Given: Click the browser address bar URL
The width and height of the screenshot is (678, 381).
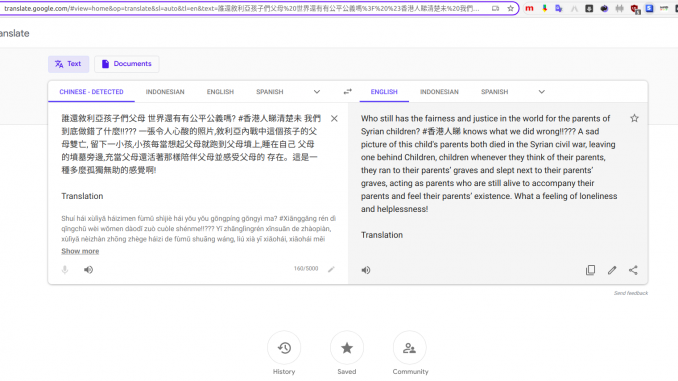Looking at the screenshot, I should 242,8.
